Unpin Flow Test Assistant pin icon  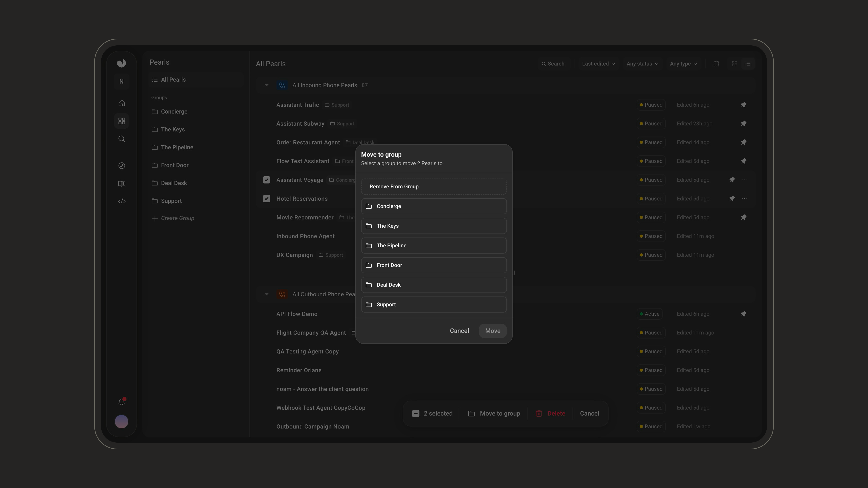pyautogui.click(x=744, y=161)
